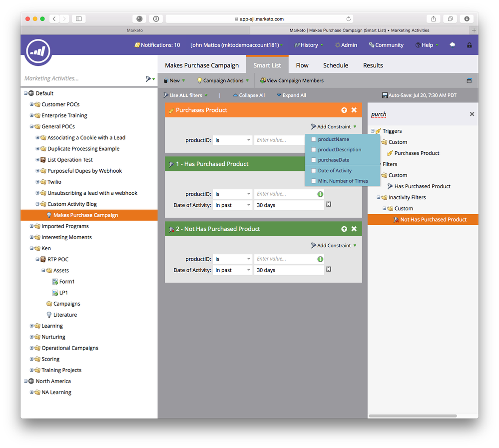The width and height of the screenshot is (499, 448).
Task: Open Add Constraint in Purchases Product
Action: click(x=334, y=127)
